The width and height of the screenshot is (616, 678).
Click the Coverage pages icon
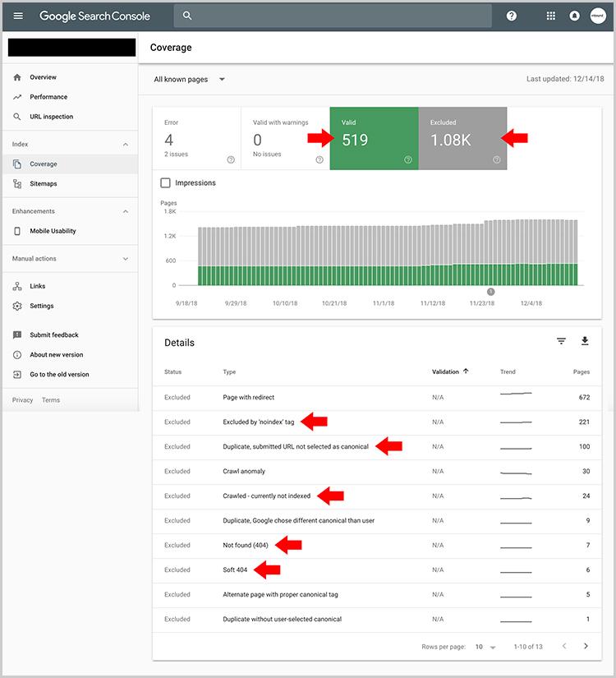pyautogui.click(x=17, y=164)
